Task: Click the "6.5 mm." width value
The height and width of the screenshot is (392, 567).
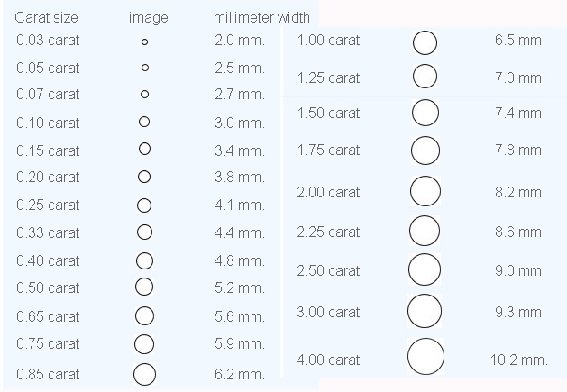Action: [x=519, y=41]
